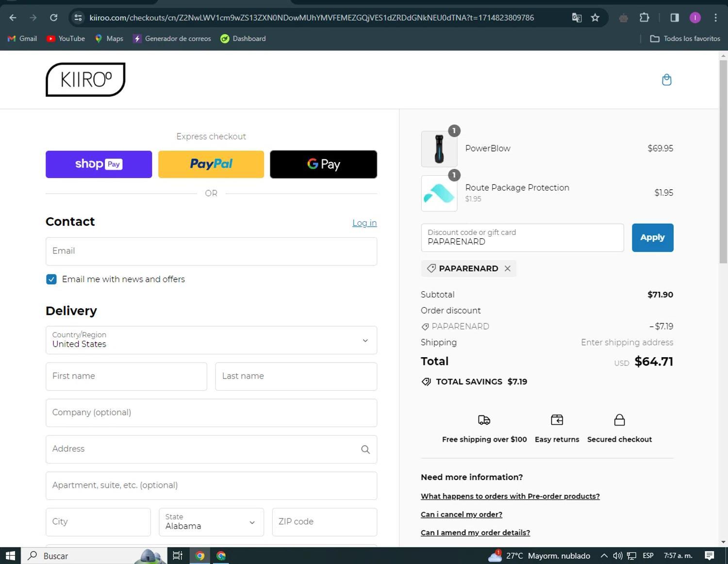Pay with Google Pay button
The image size is (728, 564).
click(323, 164)
